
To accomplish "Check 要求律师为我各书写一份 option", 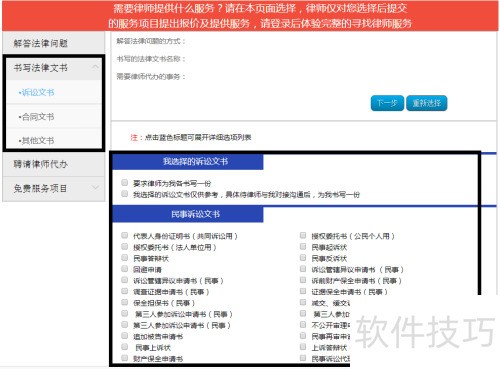I will (x=125, y=182).
